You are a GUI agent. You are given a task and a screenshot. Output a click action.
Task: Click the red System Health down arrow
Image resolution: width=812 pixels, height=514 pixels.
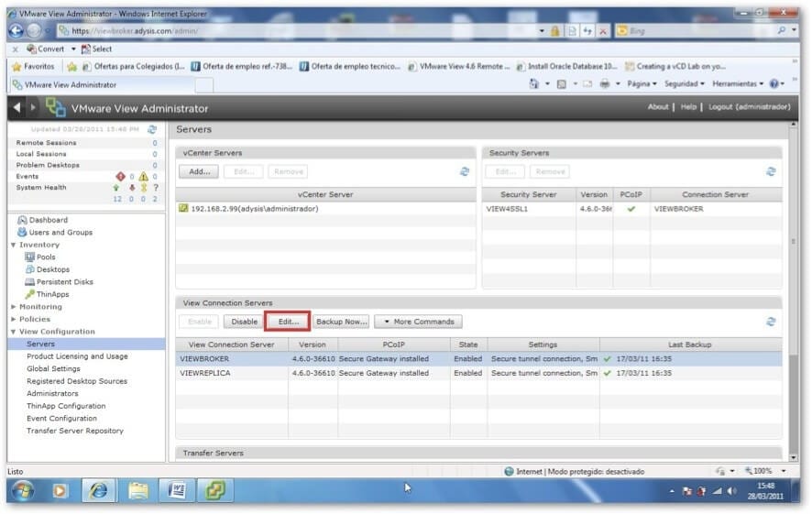(132, 188)
